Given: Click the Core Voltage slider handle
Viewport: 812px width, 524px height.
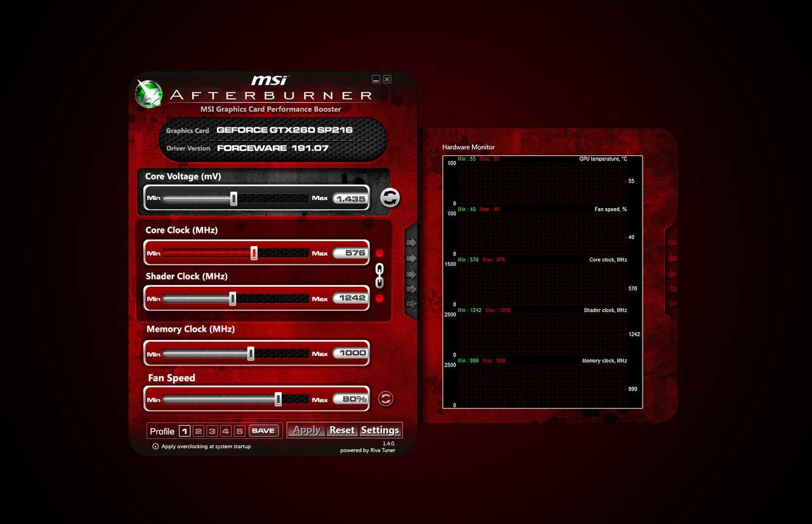Looking at the screenshot, I should pyautogui.click(x=233, y=198).
